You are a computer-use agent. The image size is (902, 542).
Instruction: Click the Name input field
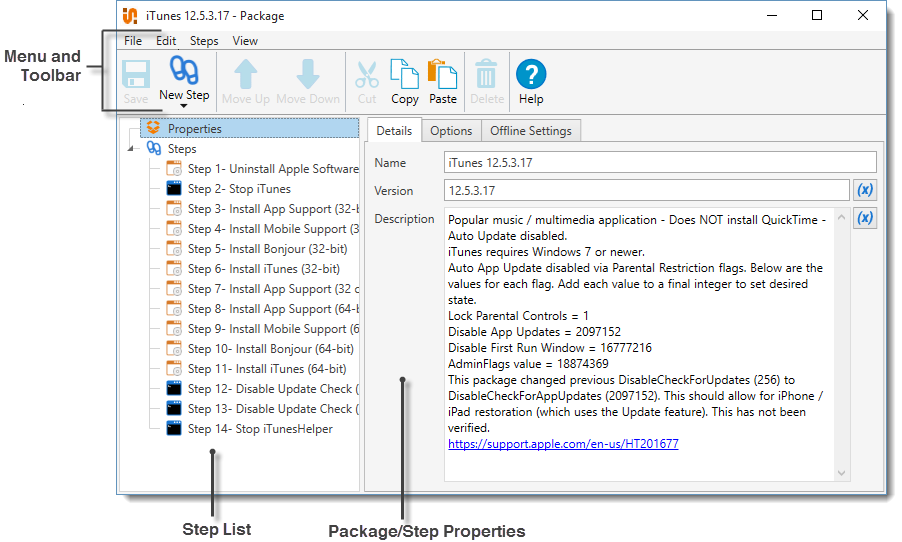pyautogui.click(x=660, y=162)
